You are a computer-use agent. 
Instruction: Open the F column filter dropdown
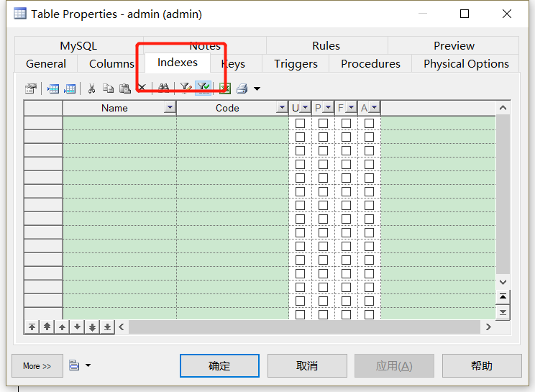click(x=351, y=107)
